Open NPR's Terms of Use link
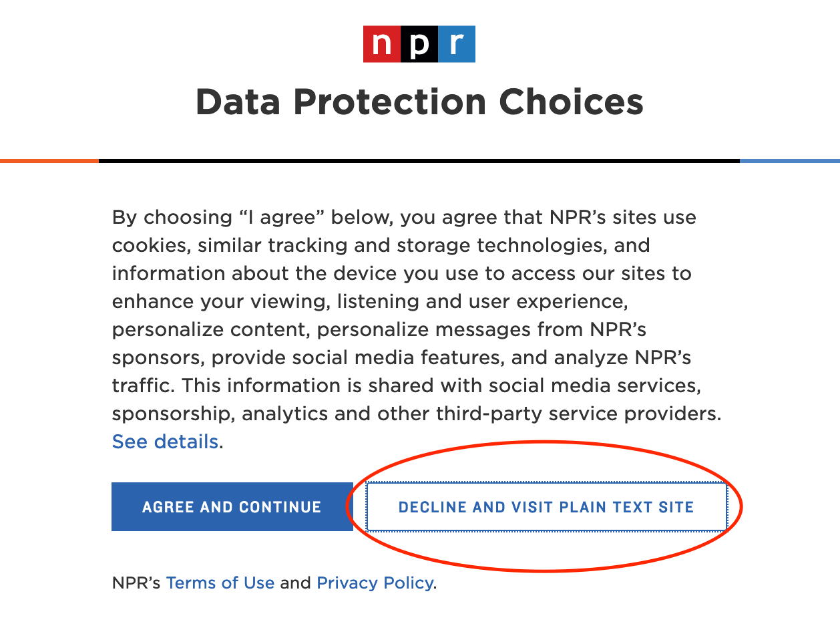The width and height of the screenshot is (840, 640). [x=220, y=583]
